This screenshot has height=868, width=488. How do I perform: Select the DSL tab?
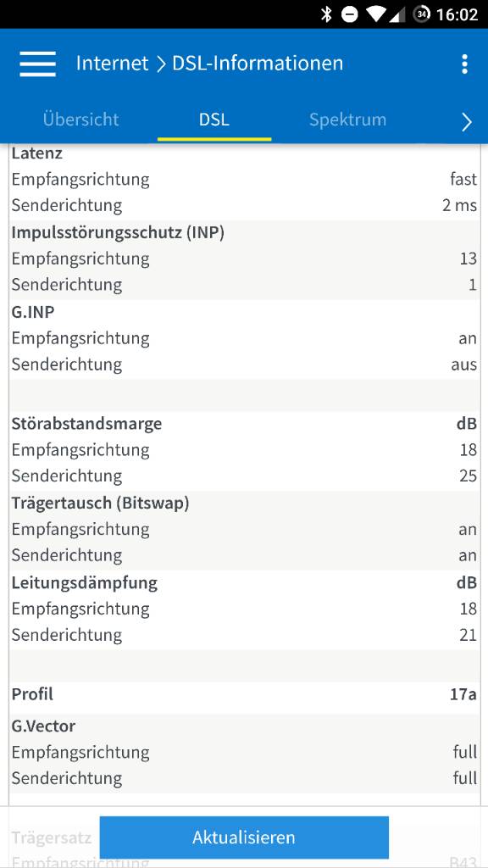[213, 120]
